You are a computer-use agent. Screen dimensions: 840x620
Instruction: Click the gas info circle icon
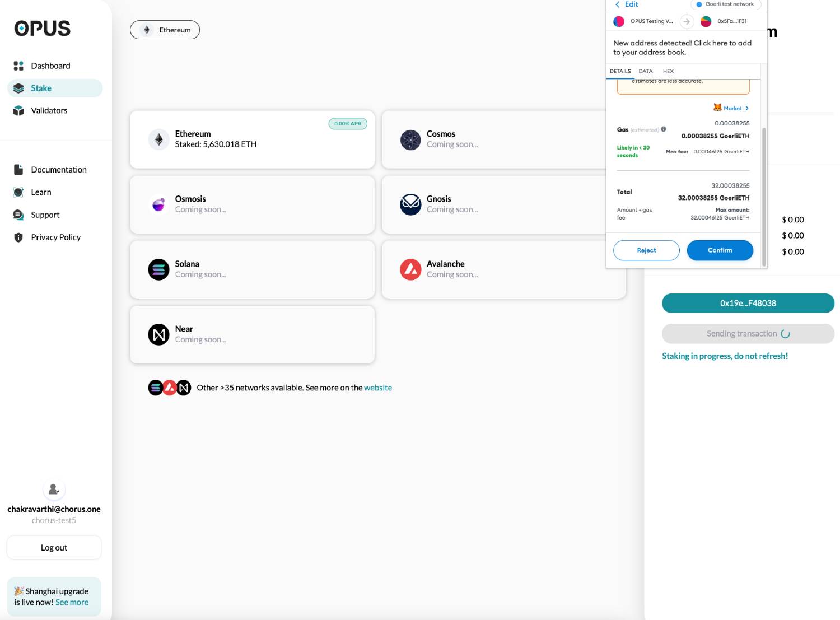coord(664,129)
